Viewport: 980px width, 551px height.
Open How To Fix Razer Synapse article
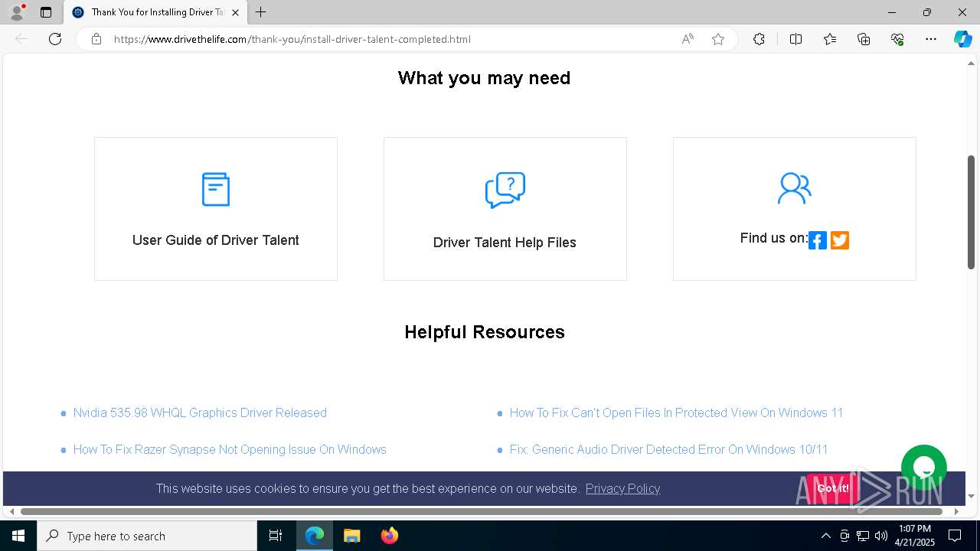click(230, 449)
